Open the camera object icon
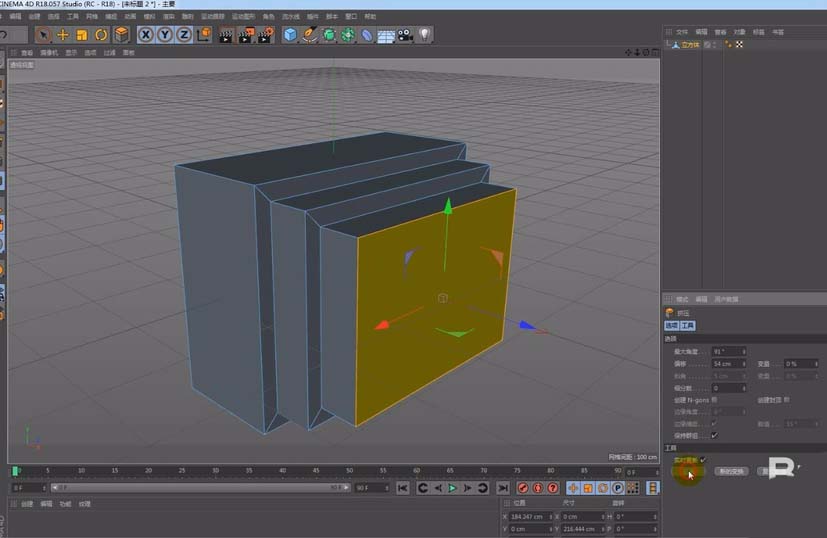 tap(405, 35)
